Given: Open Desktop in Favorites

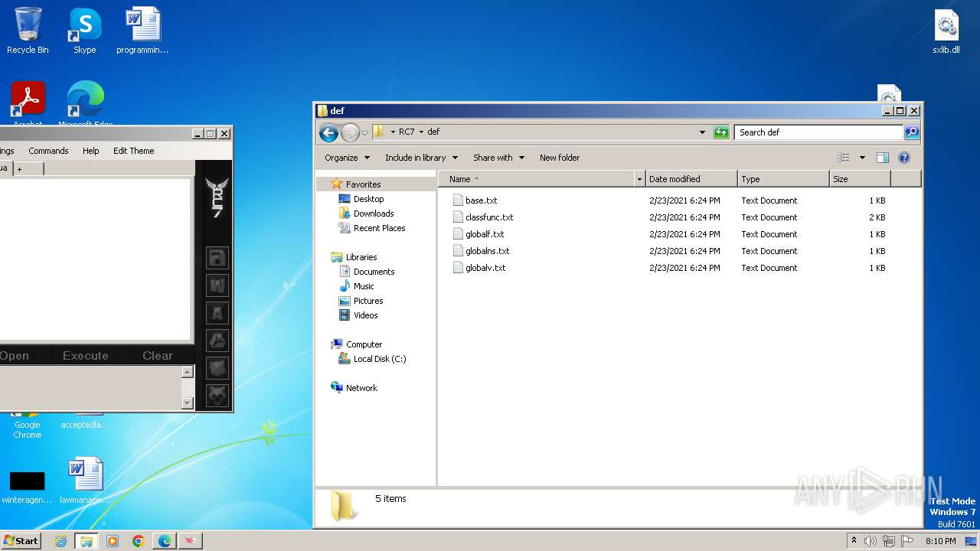Looking at the screenshot, I should click(x=361, y=199).
